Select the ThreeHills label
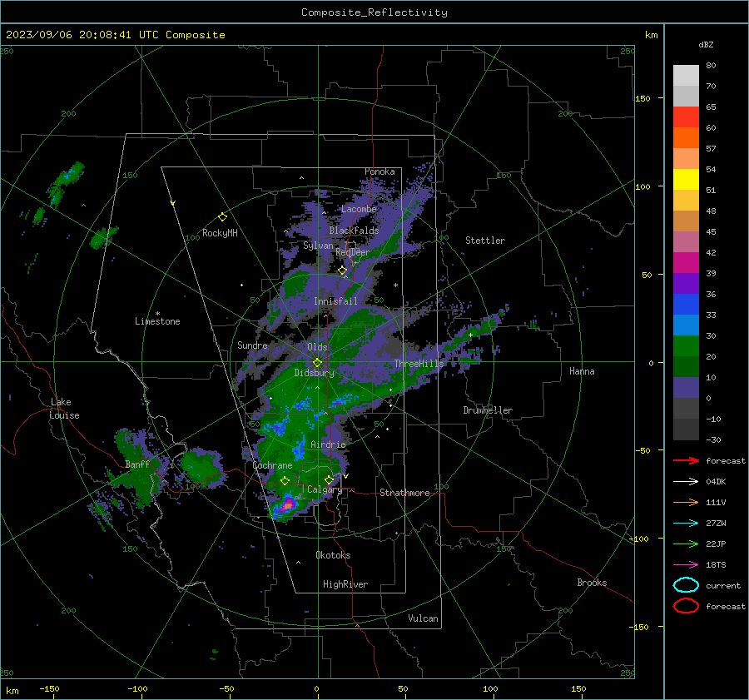This screenshot has width=749, height=700. (419, 364)
